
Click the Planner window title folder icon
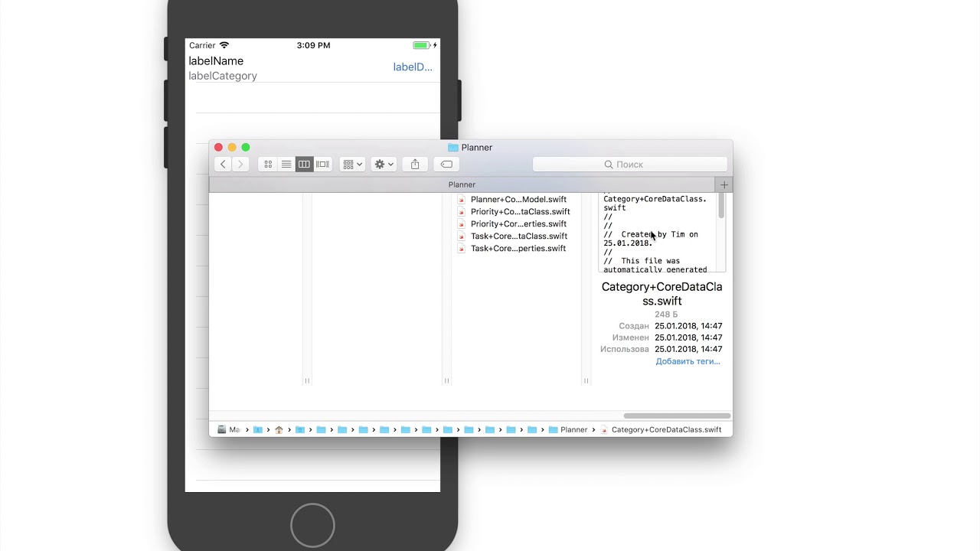pyautogui.click(x=453, y=148)
